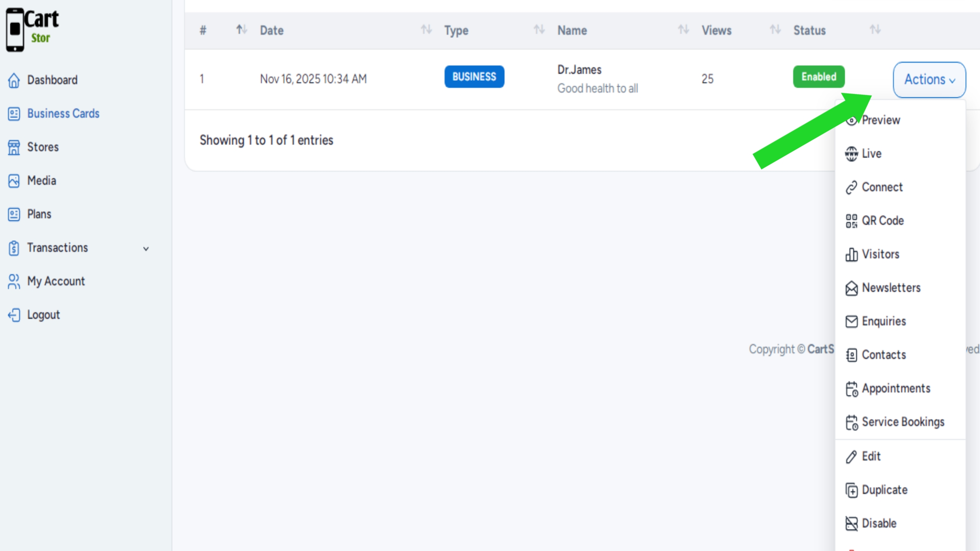The height and width of the screenshot is (551, 980).
Task: Click the Media image icon
Action: click(14, 181)
